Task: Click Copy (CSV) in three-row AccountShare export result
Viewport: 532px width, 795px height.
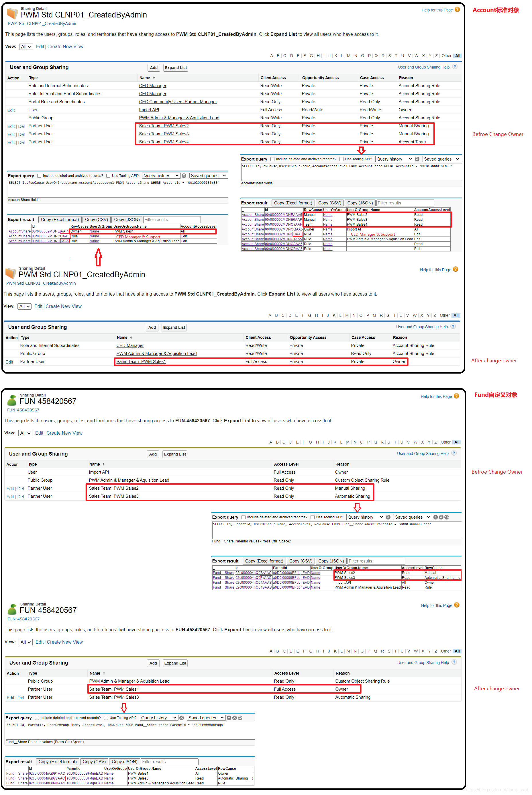Action: (x=96, y=220)
